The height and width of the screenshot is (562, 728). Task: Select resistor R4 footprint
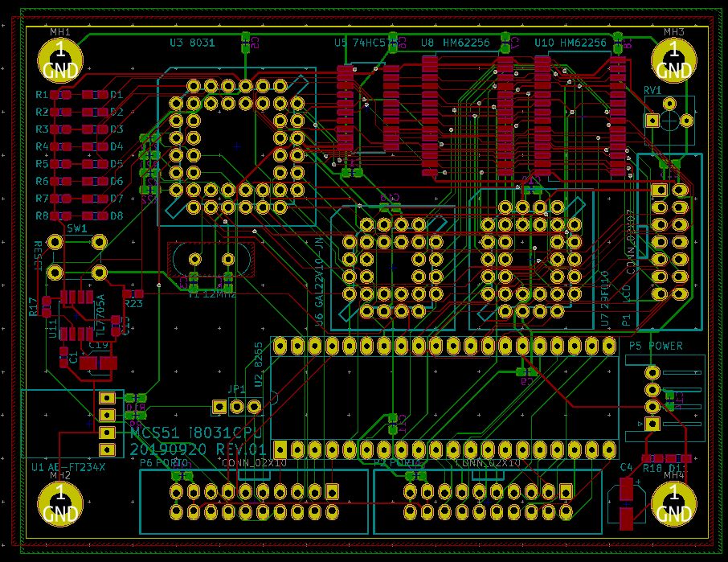pos(61,147)
